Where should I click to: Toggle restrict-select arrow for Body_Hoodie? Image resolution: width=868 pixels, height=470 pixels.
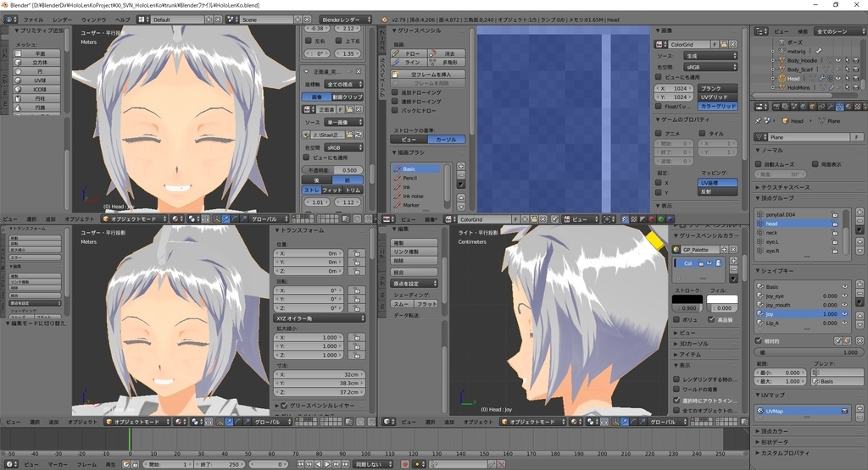(847, 60)
